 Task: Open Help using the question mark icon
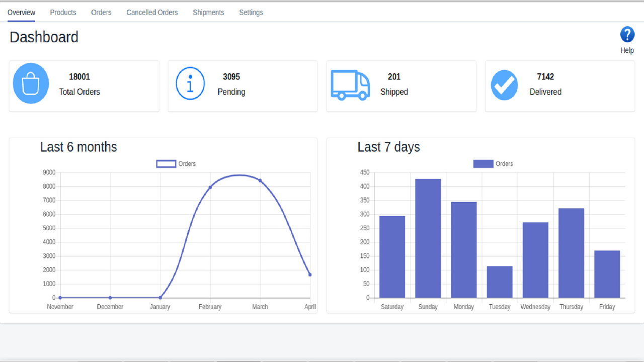pos(627,35)
